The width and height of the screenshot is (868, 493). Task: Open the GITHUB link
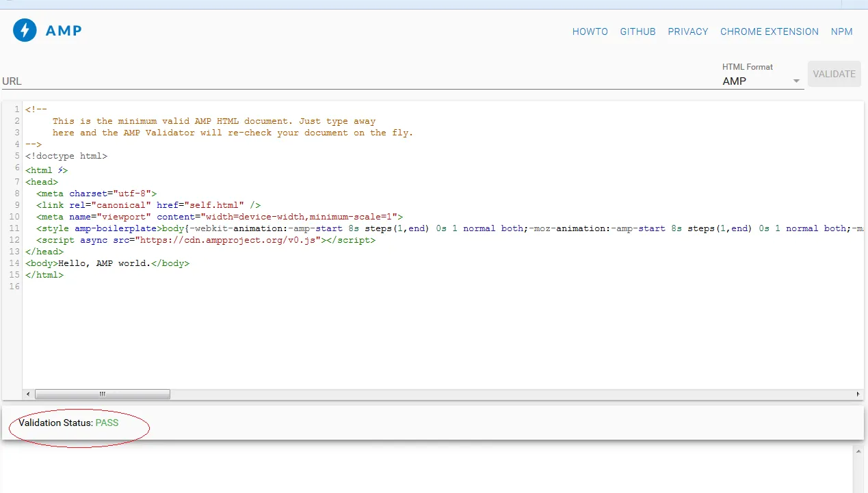click(637, 31)
